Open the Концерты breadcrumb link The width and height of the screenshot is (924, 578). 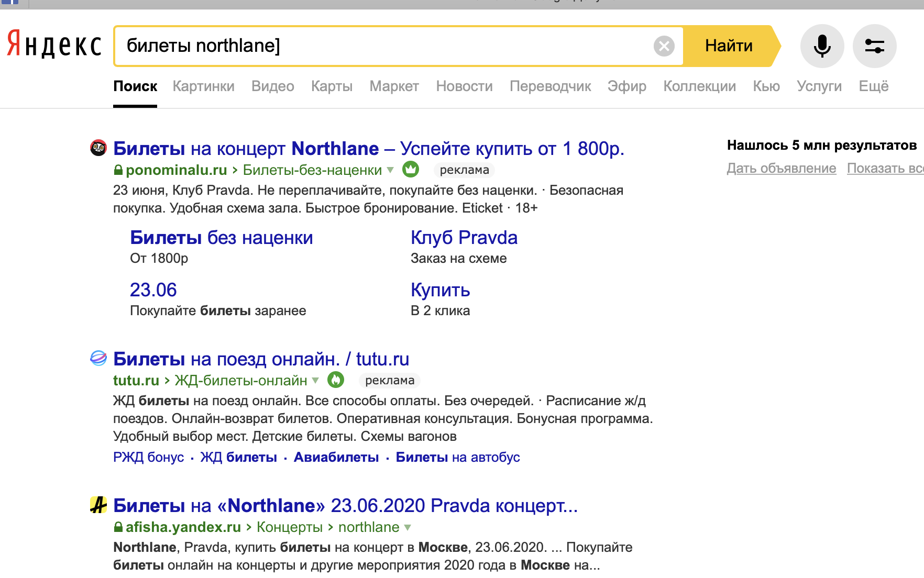click(x=290, y=527)
